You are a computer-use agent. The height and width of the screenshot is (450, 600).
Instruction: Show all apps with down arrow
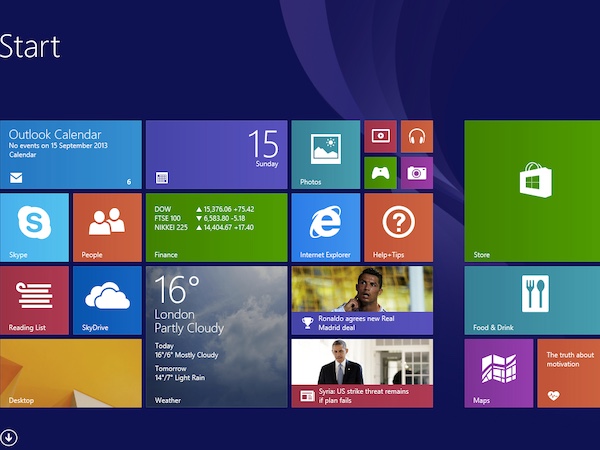(8, 437)
